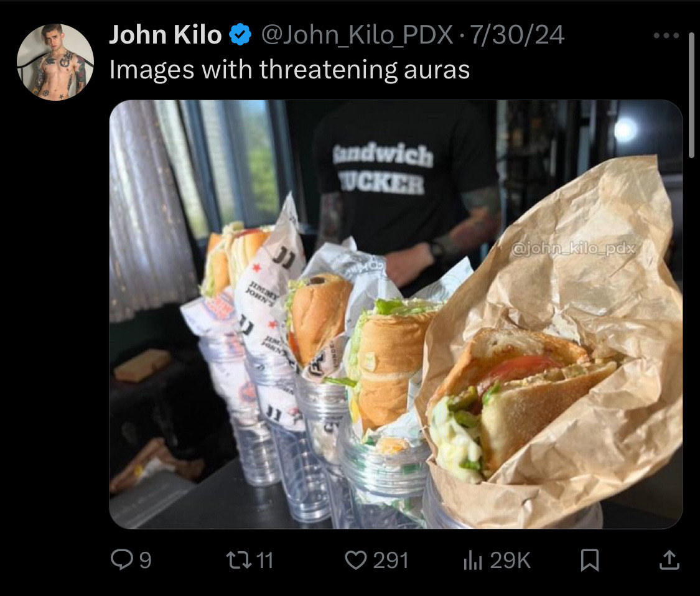Viewport: 700px width, 596px height.
Task: Click the 29K views count
Action: tap(510, 560)
